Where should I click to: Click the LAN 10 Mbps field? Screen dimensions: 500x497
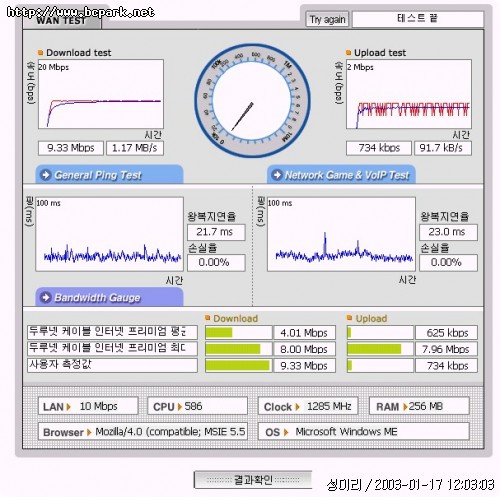[x=88, y=406]
